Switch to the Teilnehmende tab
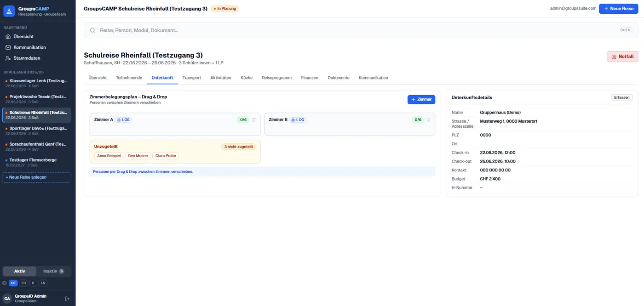Image resolution: width=644 pixels, height=306 pixels. (x=129, y=78)
